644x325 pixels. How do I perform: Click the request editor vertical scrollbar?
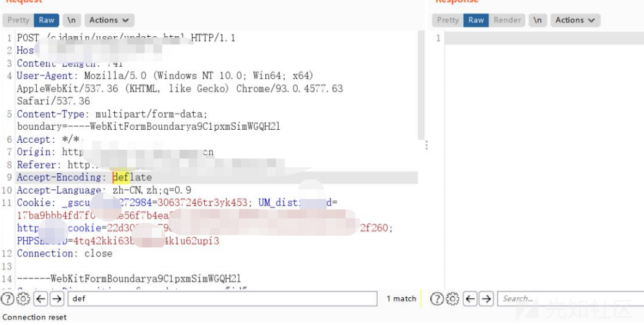click(421, 85)
